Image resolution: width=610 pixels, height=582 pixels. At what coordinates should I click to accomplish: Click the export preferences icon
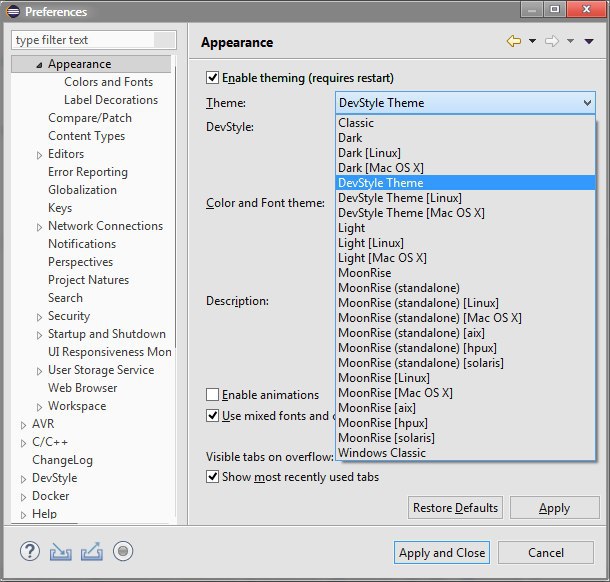pos(92,552)
